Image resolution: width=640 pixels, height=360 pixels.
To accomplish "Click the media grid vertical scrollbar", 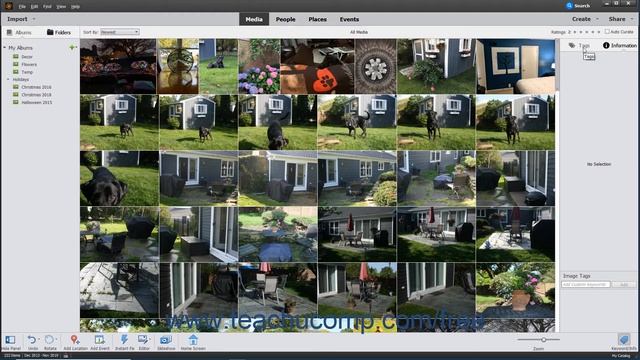I will click(x=557, y=185).
